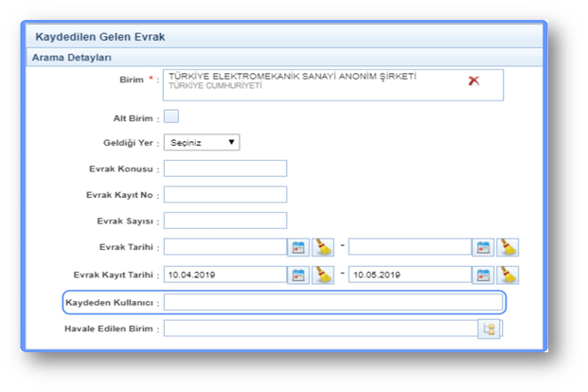
Task: Remove the selected Birim with red X
Action: pyautogui.click(x=473, y=81)
